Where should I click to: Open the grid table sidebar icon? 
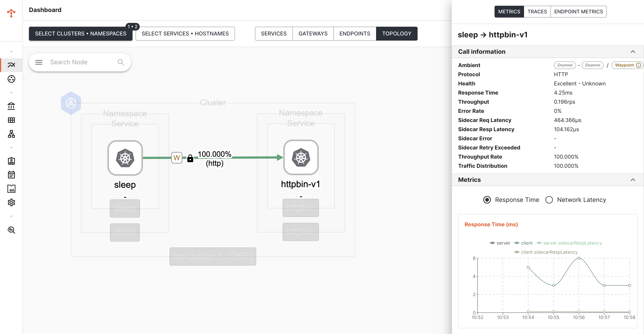[11, 120]
